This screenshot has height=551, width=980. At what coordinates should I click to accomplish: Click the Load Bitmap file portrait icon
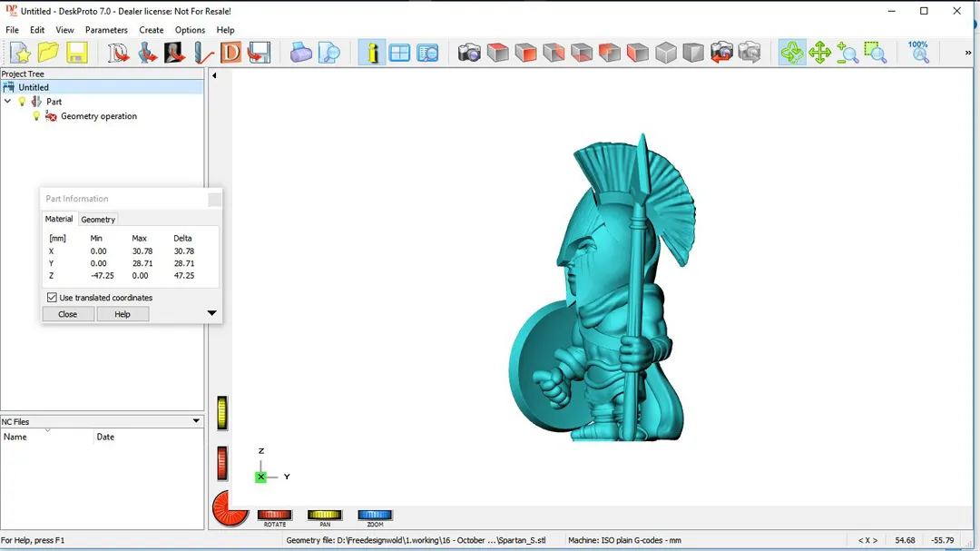coord(174,54)
